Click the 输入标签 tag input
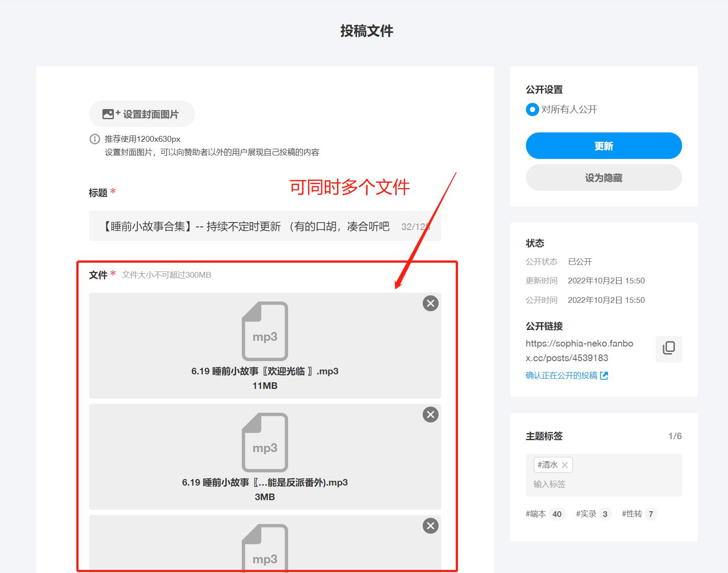728x573 pixels. point(604,484)
